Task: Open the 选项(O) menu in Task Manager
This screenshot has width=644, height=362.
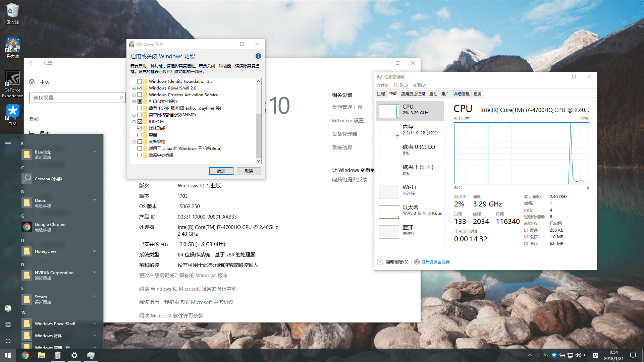Action: point(401,85)
